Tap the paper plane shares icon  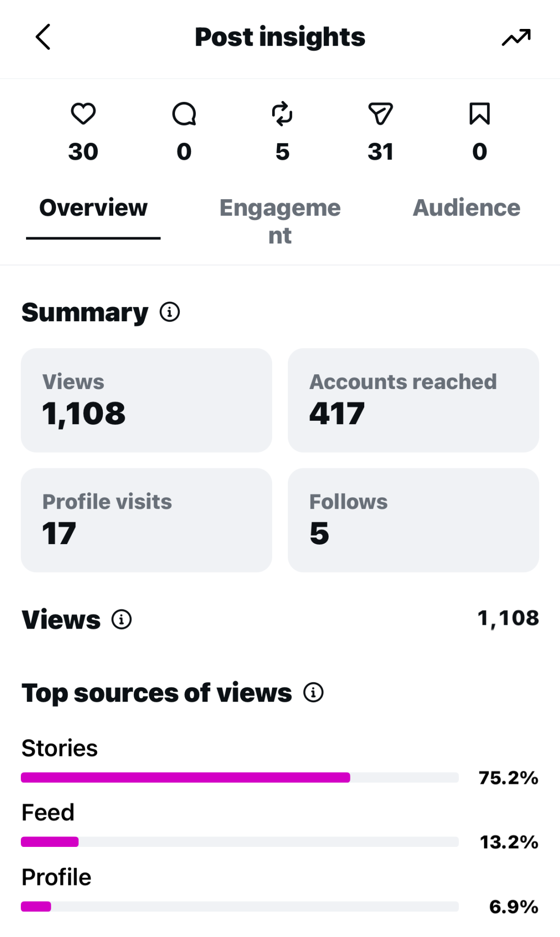click(380, 114)
